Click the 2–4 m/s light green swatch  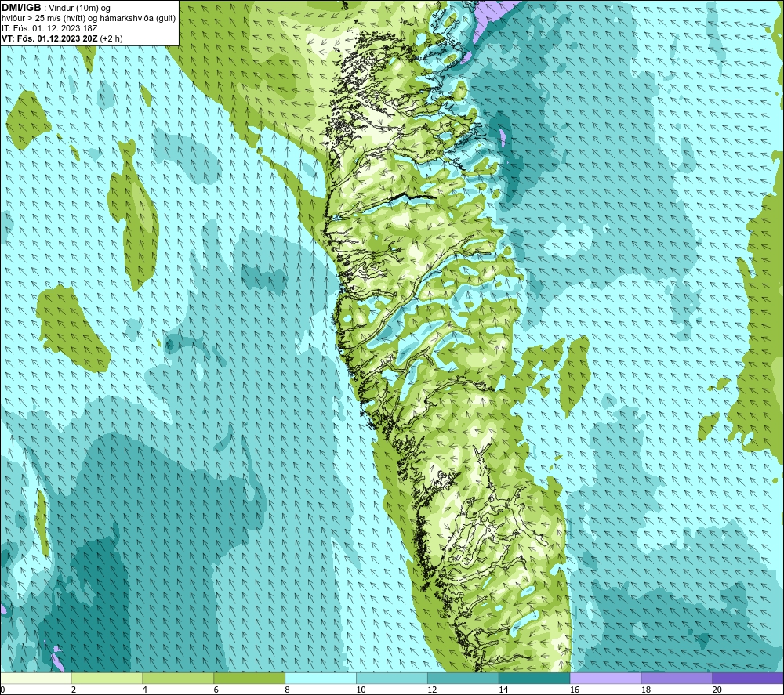[107, 679]
